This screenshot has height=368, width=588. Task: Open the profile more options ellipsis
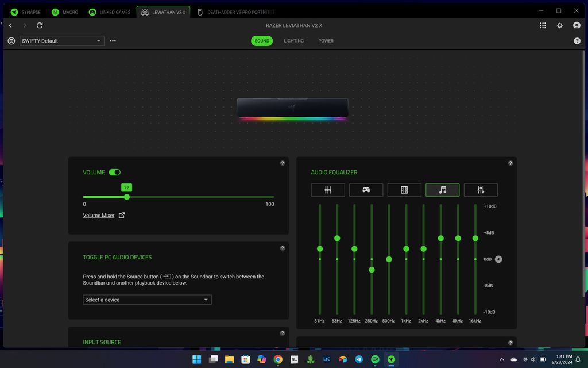[113, 41]
